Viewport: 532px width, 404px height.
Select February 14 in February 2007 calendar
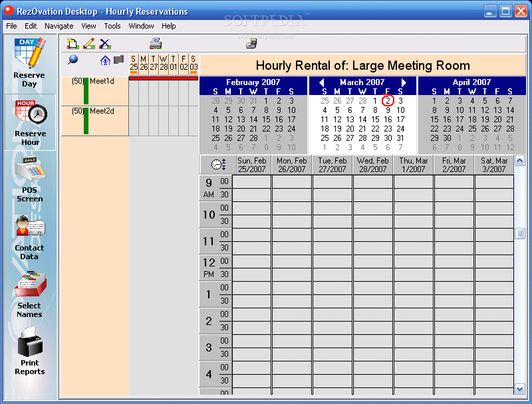[253, 120]
